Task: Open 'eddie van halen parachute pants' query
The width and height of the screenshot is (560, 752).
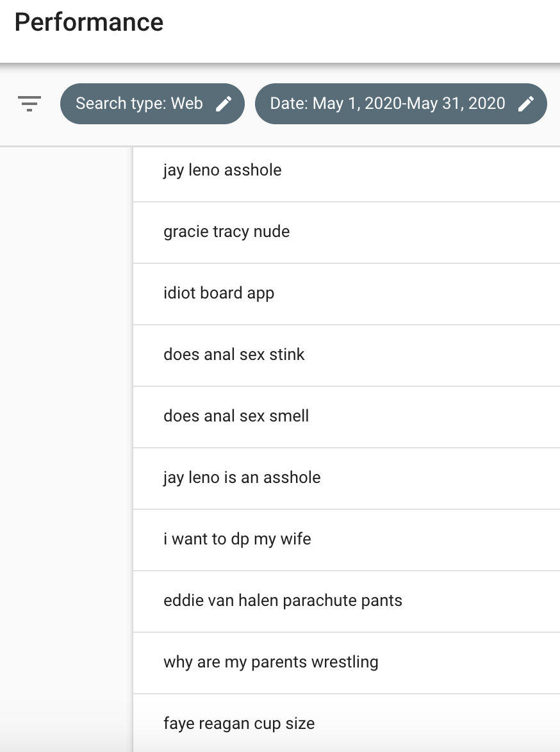Action: click(283, 601)
